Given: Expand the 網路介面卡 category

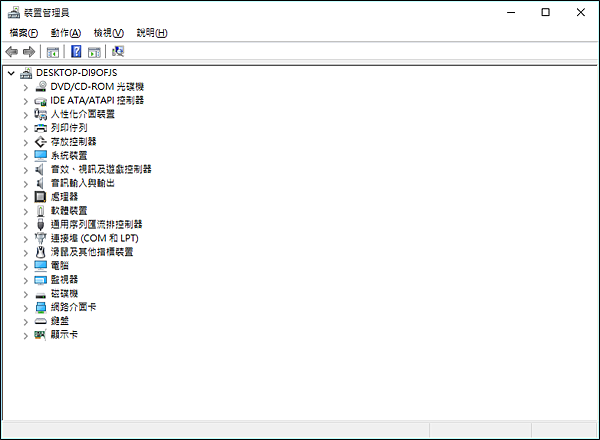Looking at the screenshot, I should 26,308.
